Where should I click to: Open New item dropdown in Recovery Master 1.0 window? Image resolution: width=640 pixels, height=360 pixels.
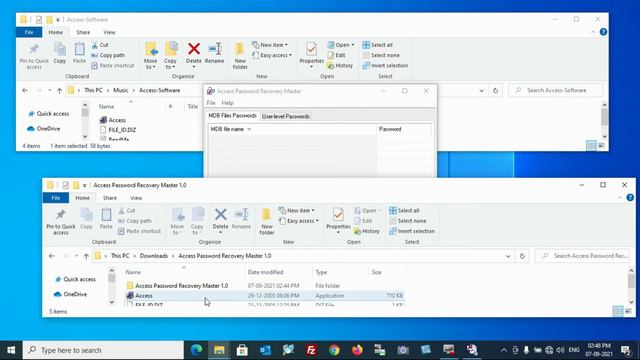[x=296, y=211]
